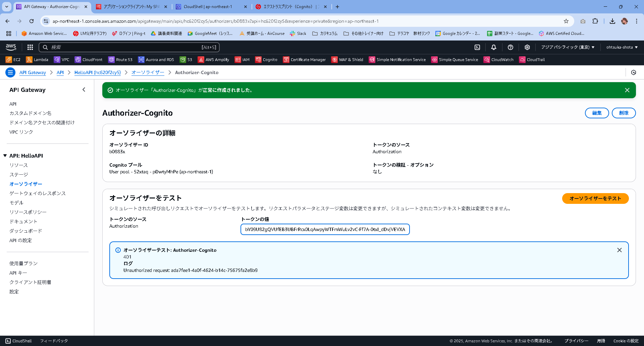Open the notifications bell
This screenshot has height=346, width=644.
(494, 47)
